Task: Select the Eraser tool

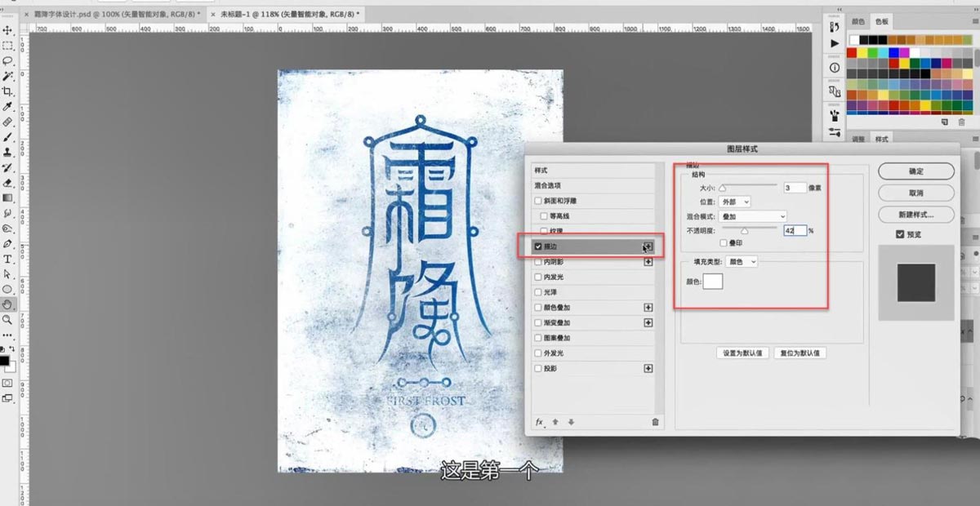Action: 7,184
